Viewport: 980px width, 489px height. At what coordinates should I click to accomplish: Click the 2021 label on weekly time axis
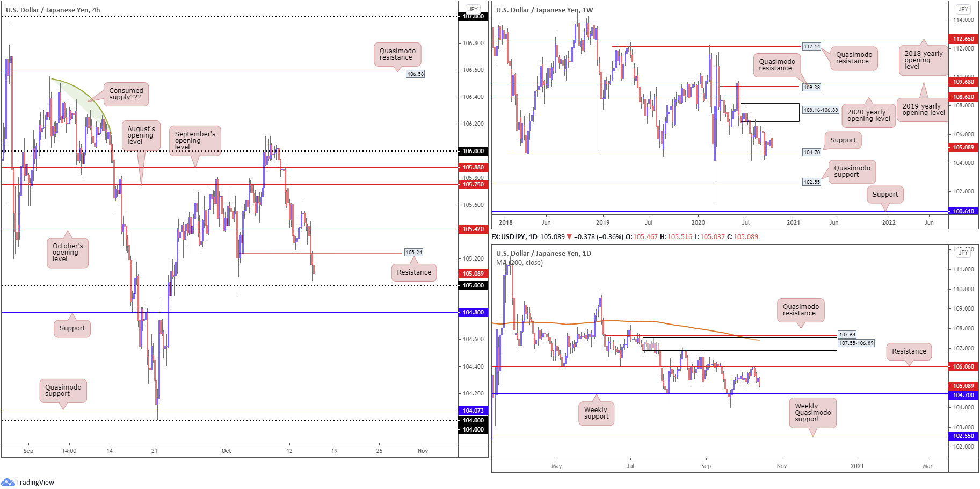(793, 222)
